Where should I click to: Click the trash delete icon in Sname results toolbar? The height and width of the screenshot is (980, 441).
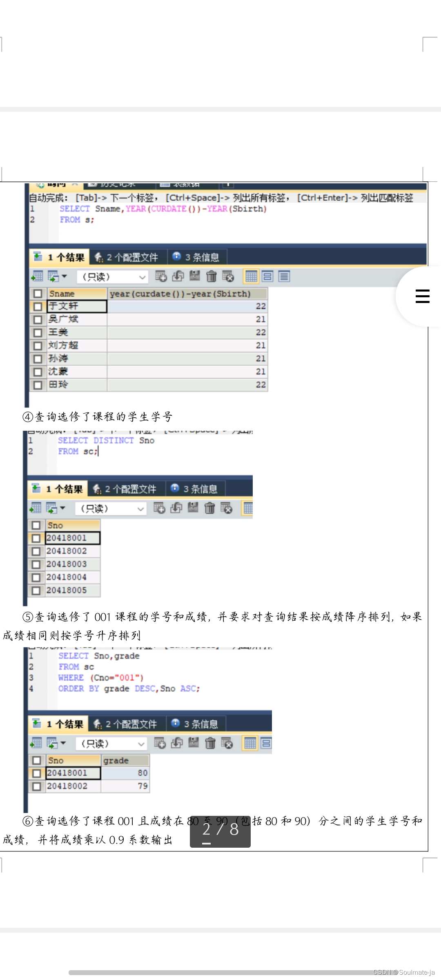click(x=211, y=276)
